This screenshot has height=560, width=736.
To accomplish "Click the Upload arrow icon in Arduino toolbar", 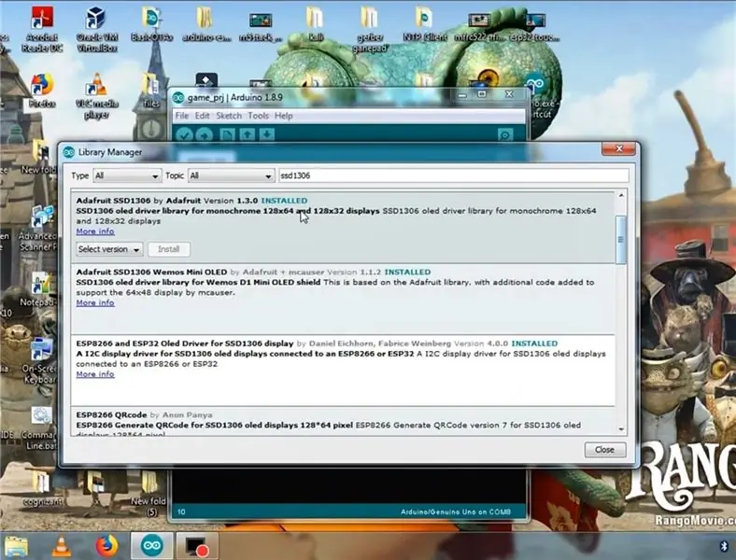I will click(204, 135).
